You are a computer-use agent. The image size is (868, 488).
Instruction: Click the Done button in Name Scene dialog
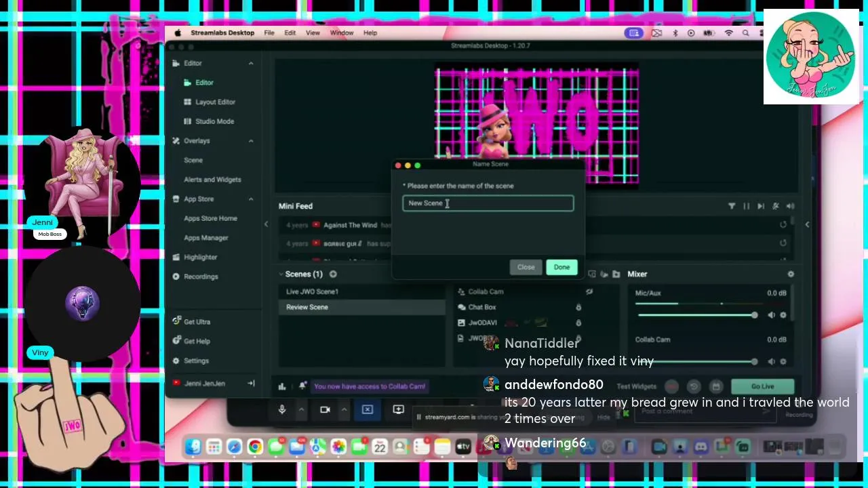(561, 267)
